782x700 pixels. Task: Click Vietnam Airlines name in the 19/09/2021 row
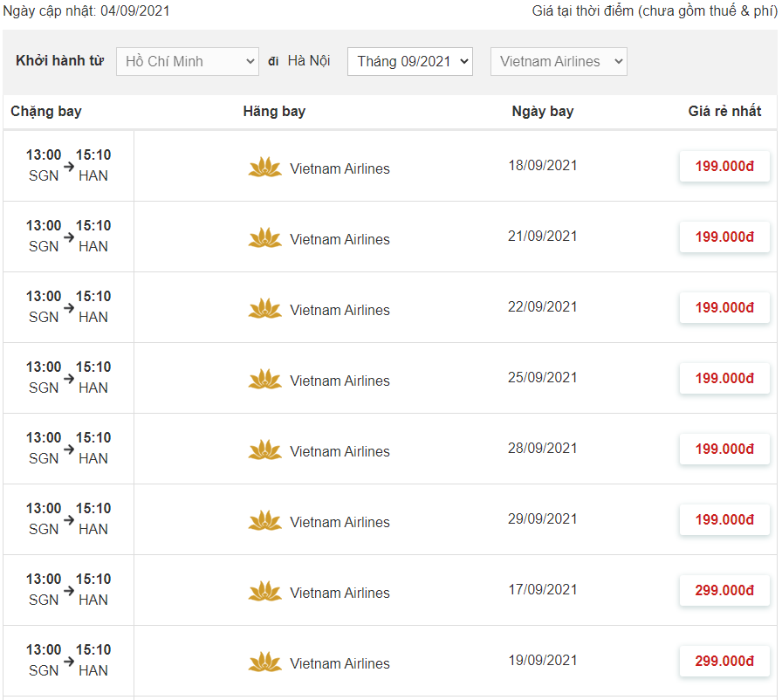coord(340,664)
